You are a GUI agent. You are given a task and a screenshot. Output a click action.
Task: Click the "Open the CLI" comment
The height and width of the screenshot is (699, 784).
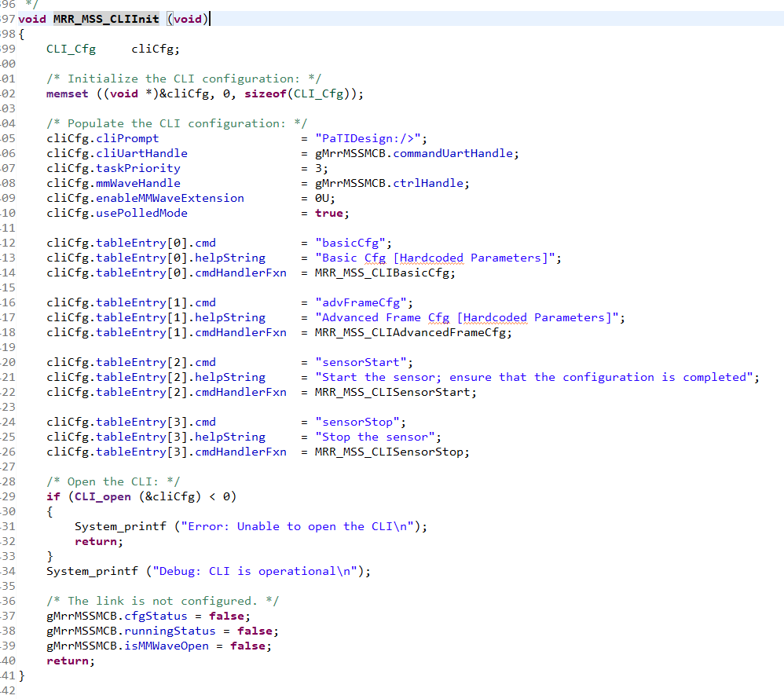[113, 481]
